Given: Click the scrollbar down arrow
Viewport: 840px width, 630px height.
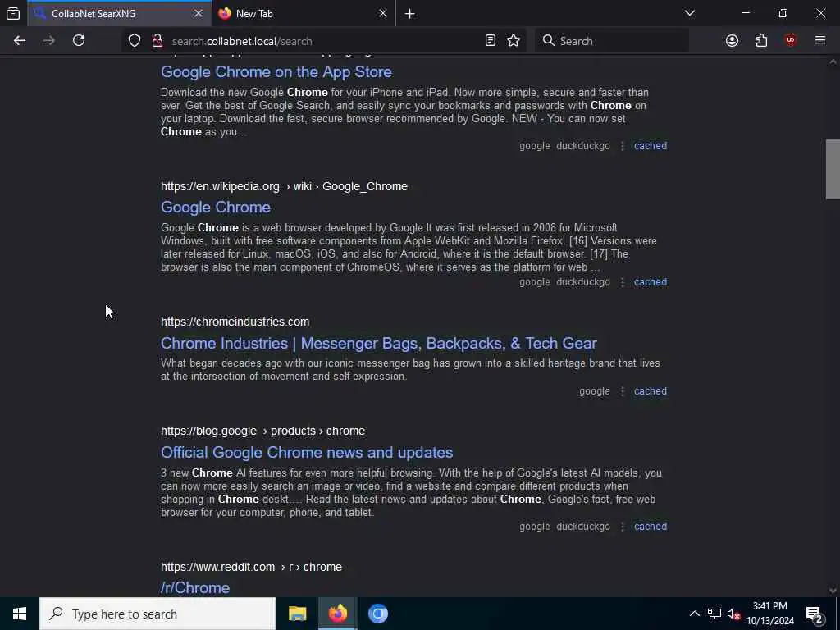Looking at the screenshot, I should tap(833, 591).
